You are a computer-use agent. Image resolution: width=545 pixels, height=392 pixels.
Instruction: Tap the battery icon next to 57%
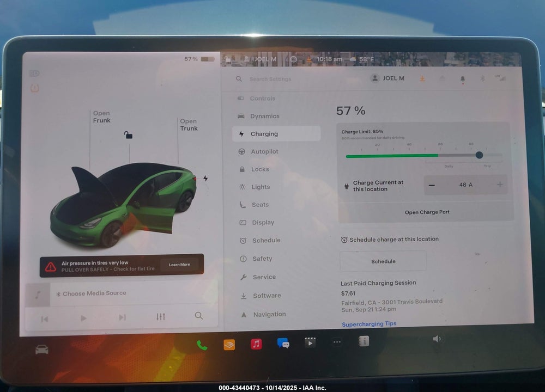click(207, 59)
